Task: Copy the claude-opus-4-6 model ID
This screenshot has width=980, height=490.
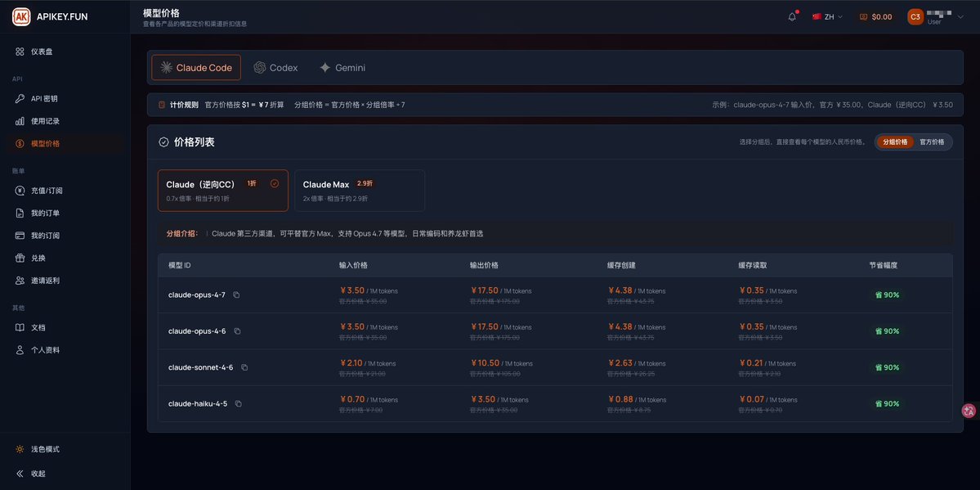Action: click(x=237, y=331)
